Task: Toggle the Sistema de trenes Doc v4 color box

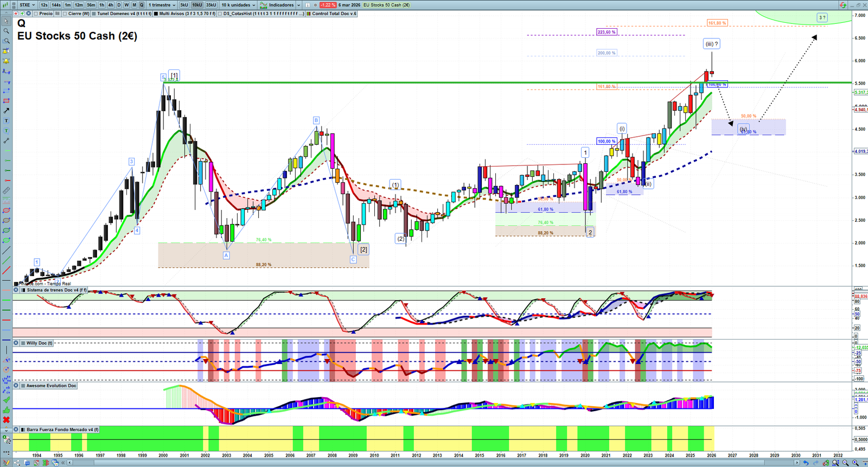Action: point(23,290)
